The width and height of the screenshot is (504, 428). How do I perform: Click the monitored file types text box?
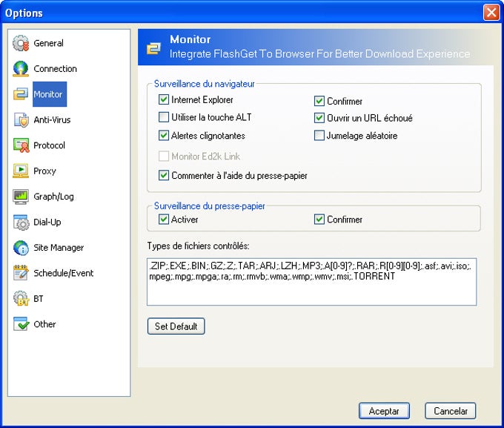click(312, 282)
